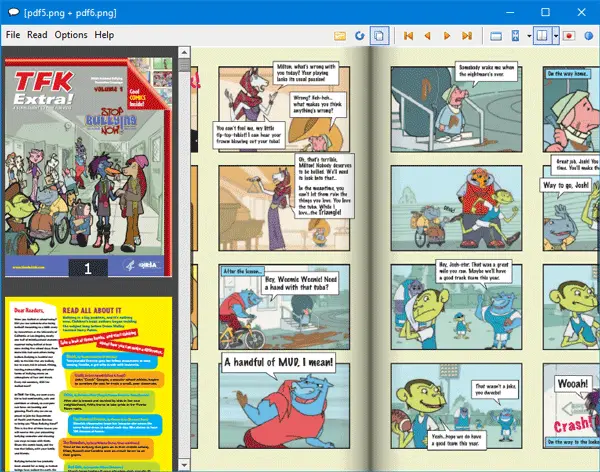
Task: Go to the next page
Action: (447, 36)
